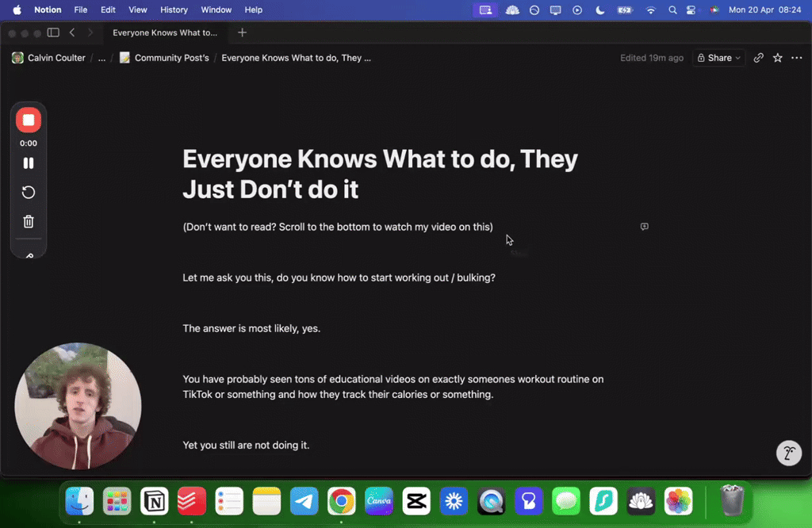Open the View menu

pyautogui.click(x=137, y=10)
